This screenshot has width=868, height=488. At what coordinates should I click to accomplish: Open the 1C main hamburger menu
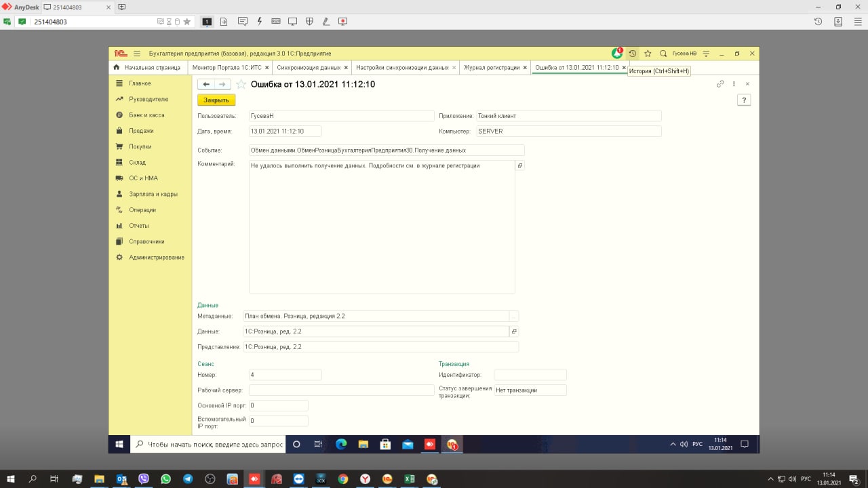click(137, 54)
